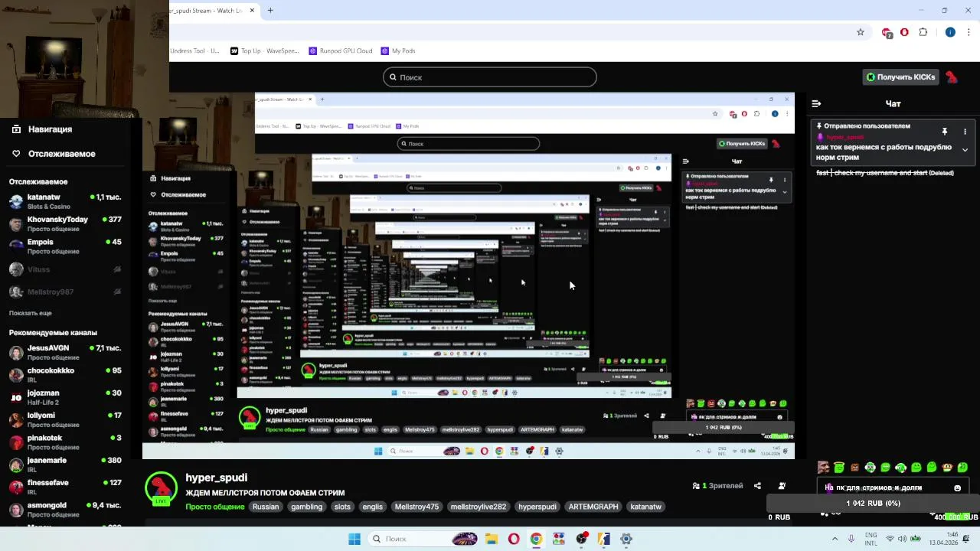Open jeanemarie recommended channel
This screenshot has width=980, height=551.
pyautogui.click(x=65, y=465)
